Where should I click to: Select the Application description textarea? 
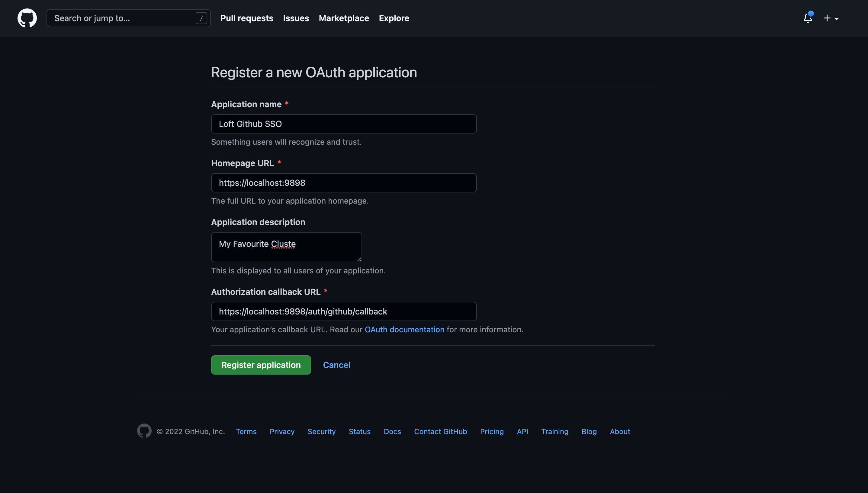click(x=286, y=247)
